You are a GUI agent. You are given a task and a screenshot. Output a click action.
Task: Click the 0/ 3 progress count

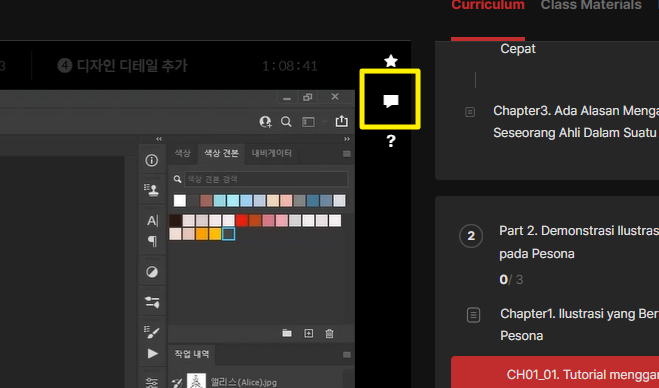tap(511, 280)
